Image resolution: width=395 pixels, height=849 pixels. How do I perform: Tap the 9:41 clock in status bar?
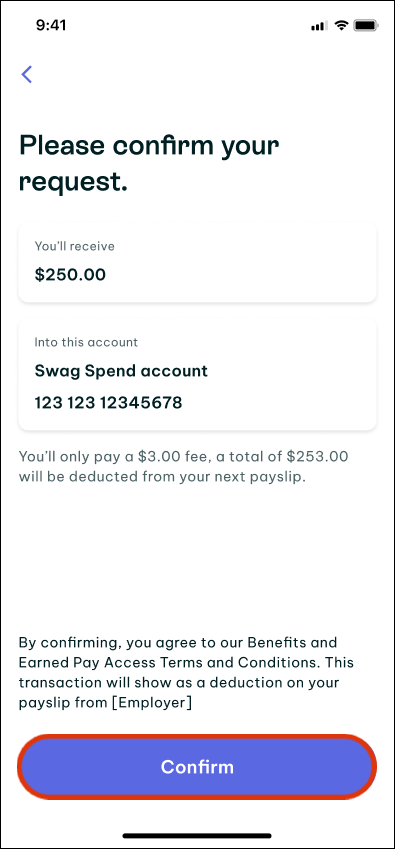[51, 25]
